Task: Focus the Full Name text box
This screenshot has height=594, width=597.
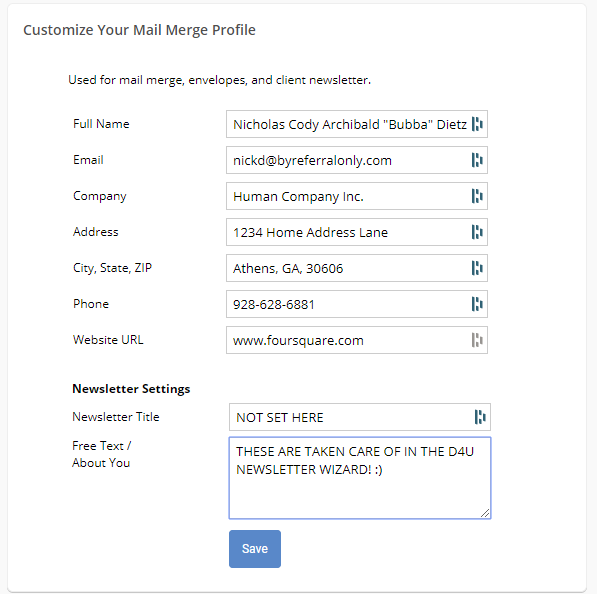Action: (x=357, y=124)
